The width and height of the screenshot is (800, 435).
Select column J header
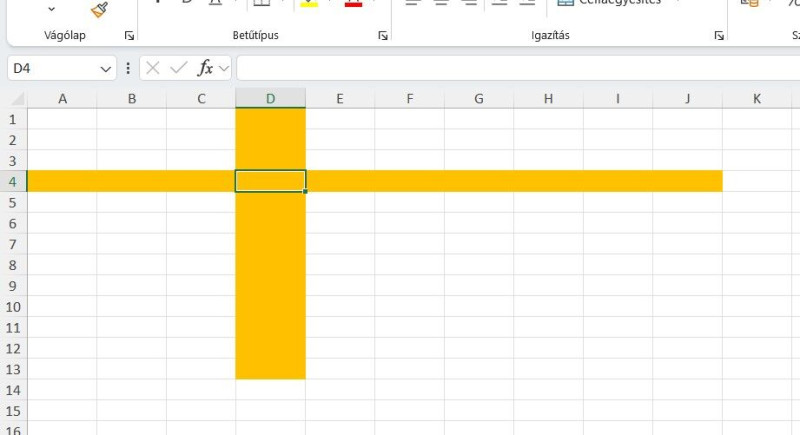click(x=687, y=98)
